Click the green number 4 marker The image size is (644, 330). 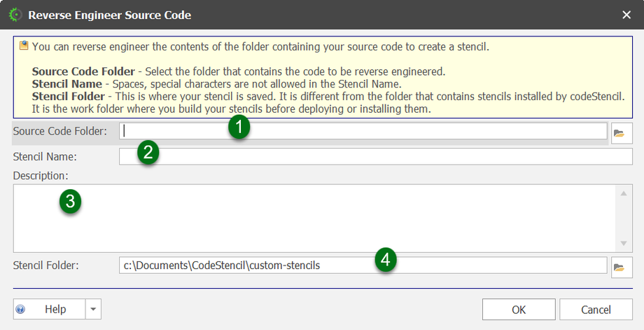tap(386, 260)
